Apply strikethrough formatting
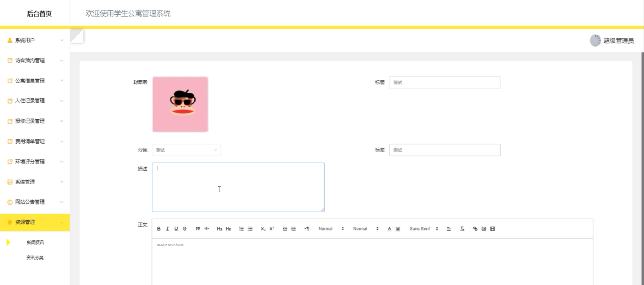This screenshot has width=644, height=285. coord(185,229)
